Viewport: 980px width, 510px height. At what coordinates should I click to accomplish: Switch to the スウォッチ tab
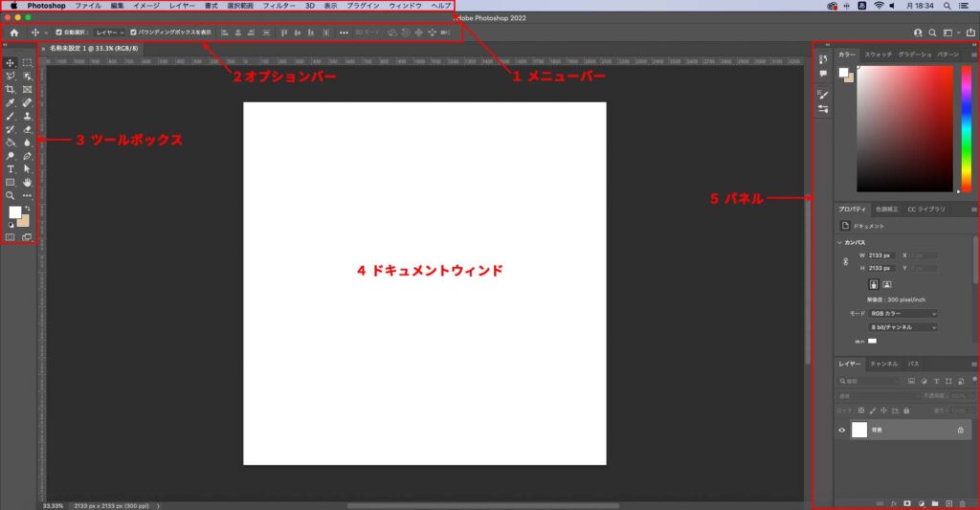click(879, 55)
